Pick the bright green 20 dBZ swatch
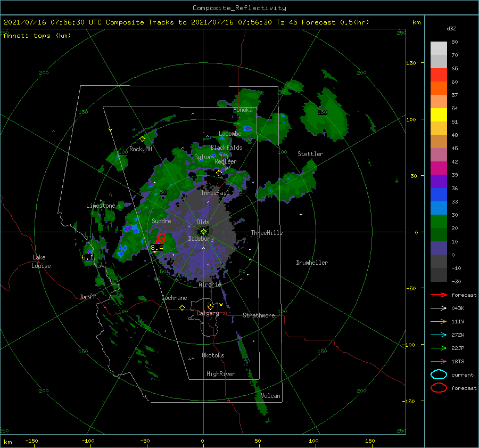479x448 pixels. (439, 221)
